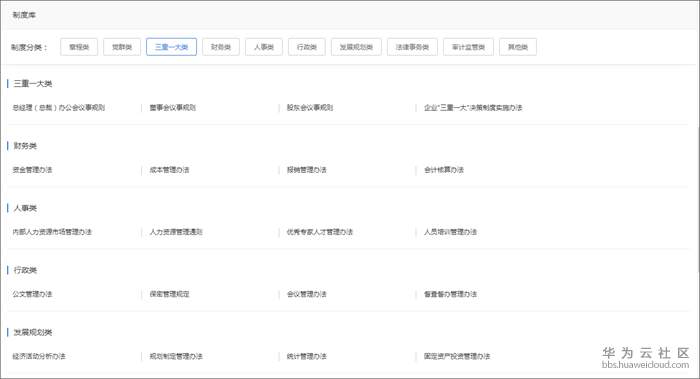Select the 党群类 category filter

(x=122, y=47)
